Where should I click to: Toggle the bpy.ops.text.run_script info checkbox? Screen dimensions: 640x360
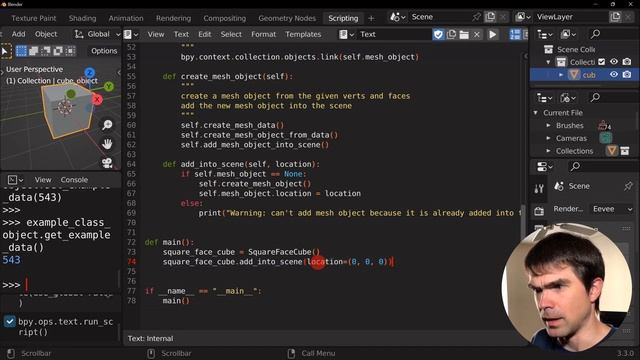coord(9,322)
